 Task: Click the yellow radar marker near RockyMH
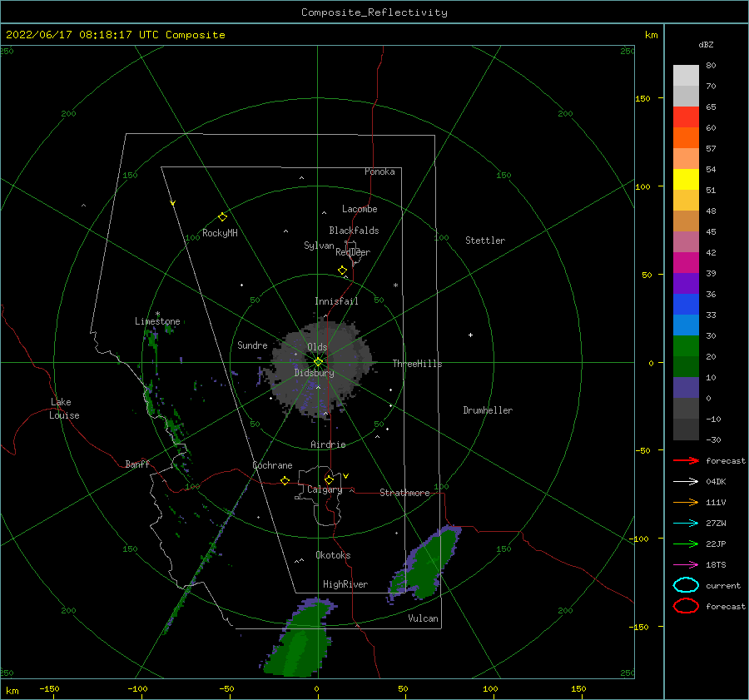tap(222, 217)
